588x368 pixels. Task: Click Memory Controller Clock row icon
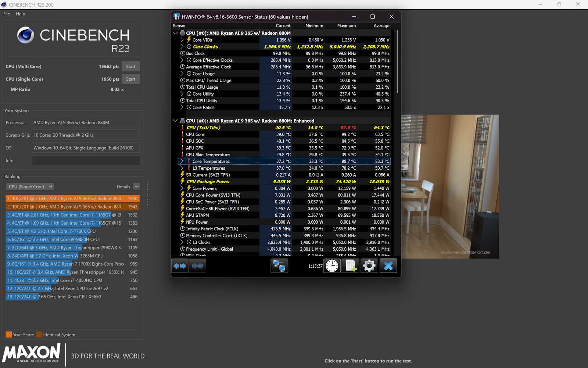tap(182, 236)
